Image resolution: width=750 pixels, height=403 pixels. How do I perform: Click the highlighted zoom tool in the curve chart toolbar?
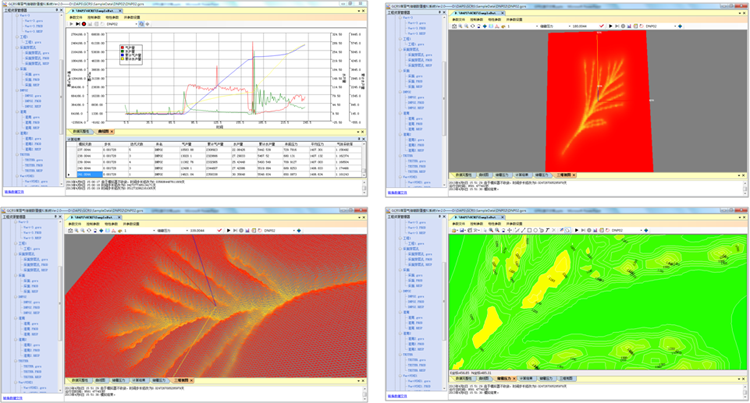point(141,24)
